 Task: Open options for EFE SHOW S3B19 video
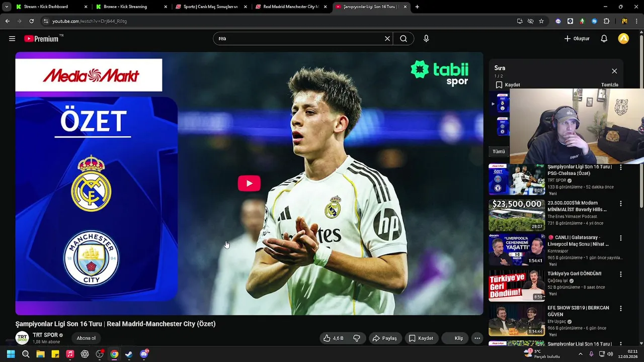click(x=620, y=309)
